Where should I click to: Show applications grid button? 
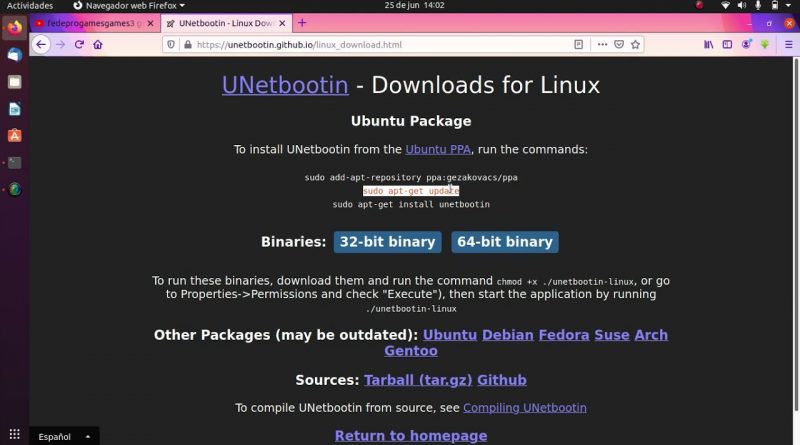point(14,434)
